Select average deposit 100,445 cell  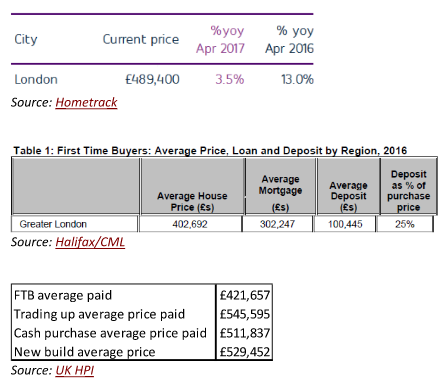pyautogui.click(x=345, y=224)
